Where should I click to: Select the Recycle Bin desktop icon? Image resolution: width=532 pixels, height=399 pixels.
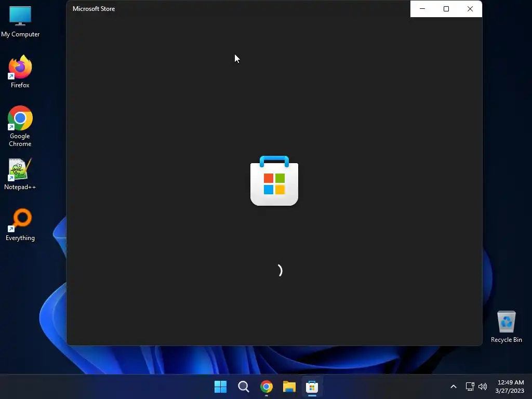pyautogui.click(x=506, y=327)
